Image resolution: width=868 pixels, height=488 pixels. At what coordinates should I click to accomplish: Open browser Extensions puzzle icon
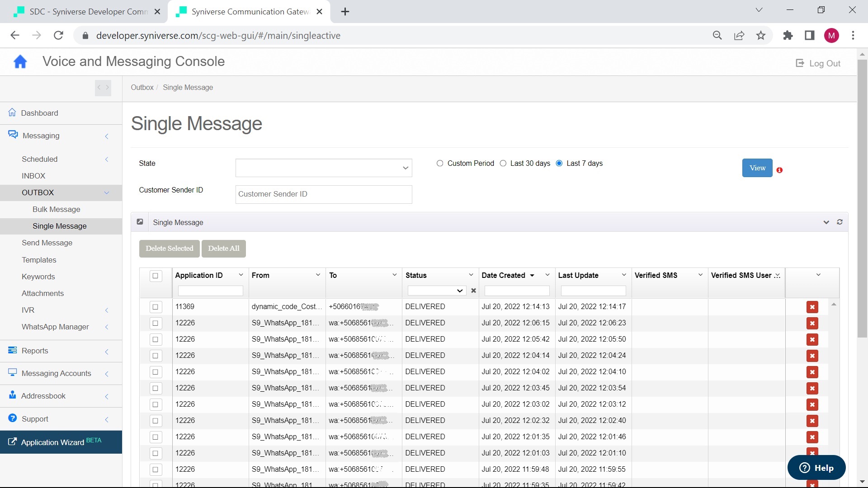[x=788, y=36]
